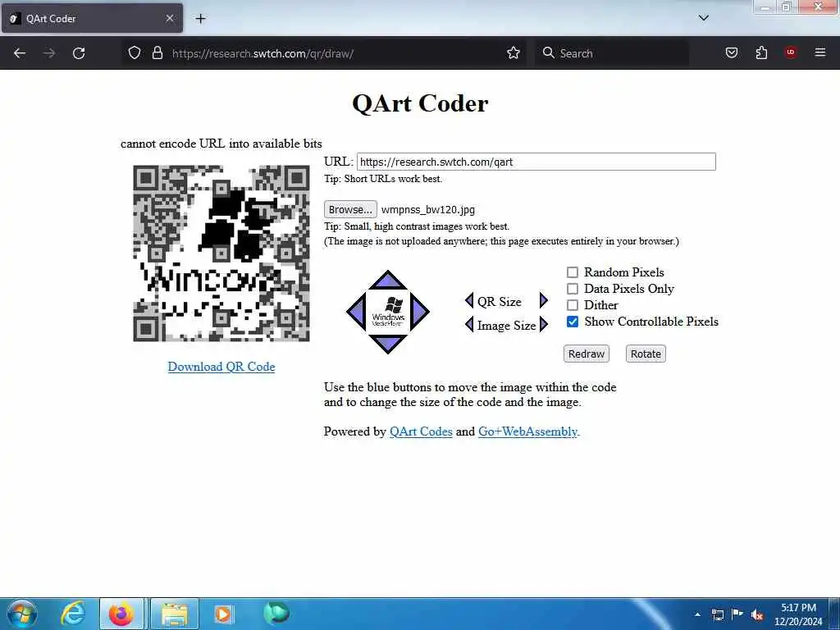Toggle the Dither checkbox
840x630 pixels.
coord(573,305)
